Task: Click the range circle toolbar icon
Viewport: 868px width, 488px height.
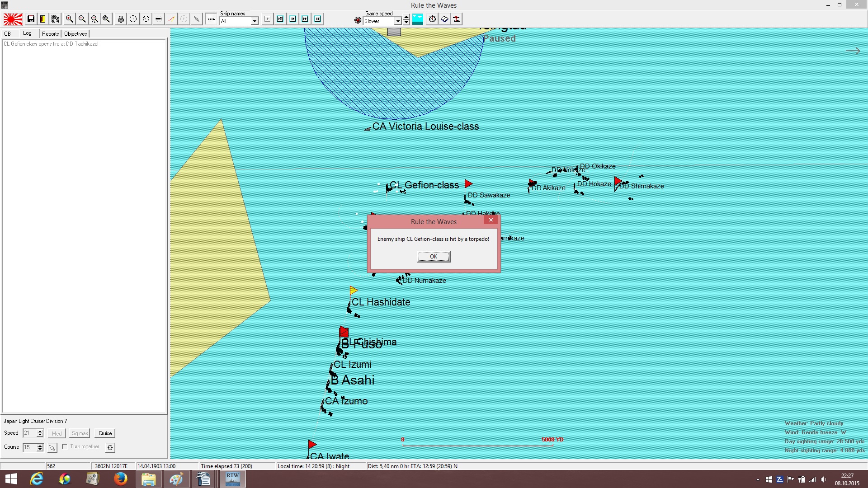Action: coord(133,19)
